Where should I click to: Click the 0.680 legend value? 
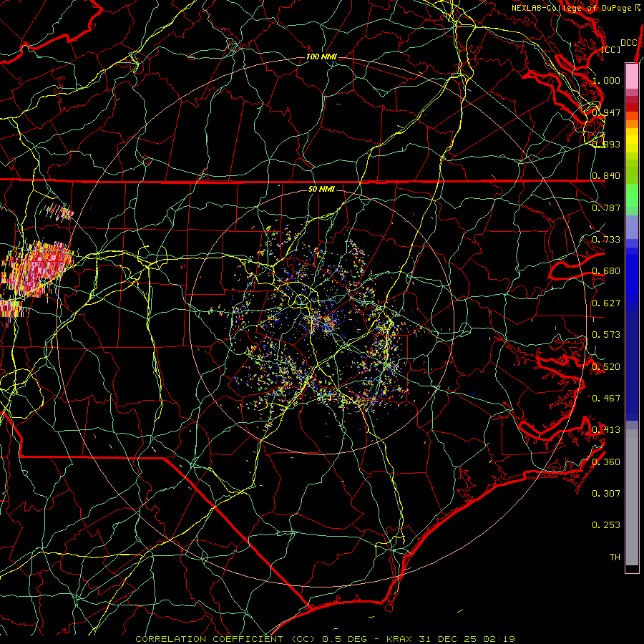click(607, 271)
